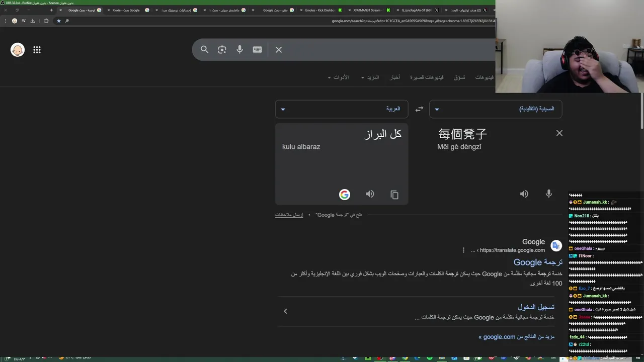Click chat username l1Noor
This screenshot has height=362, width=644.
pyautogui.click(x=585, y=256)
